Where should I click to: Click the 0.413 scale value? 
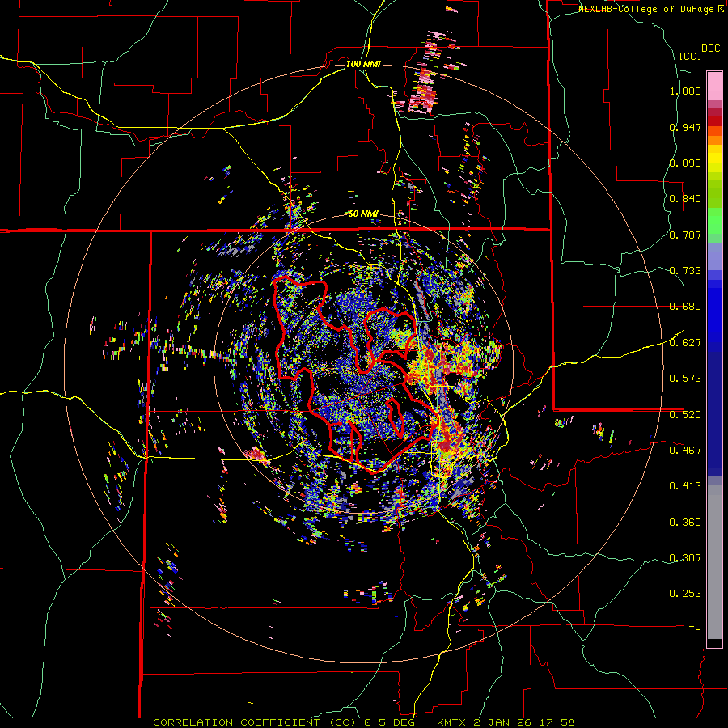pos(685,486)
